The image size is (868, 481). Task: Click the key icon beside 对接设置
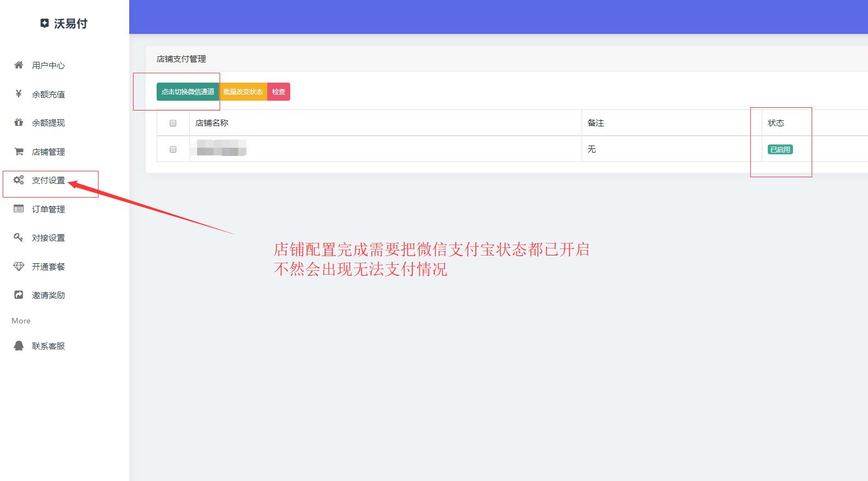(19, 237)
